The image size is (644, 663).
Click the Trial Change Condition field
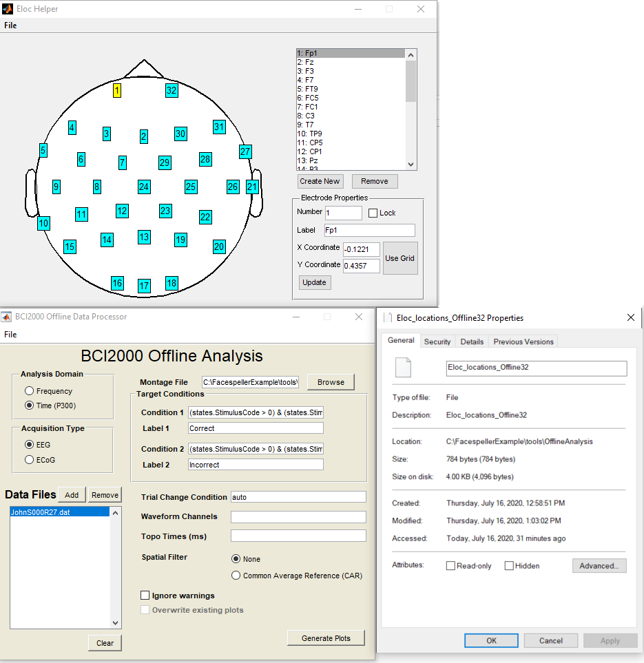tap(298, 497)
